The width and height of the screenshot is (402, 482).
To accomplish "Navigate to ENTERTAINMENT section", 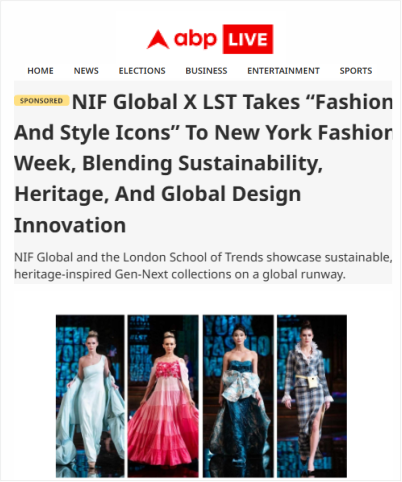I will point(283,71).
